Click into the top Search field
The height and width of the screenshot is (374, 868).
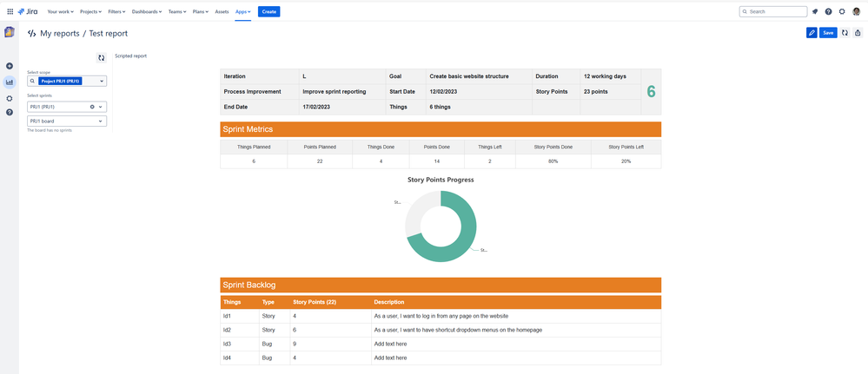[x=773, y=11]
